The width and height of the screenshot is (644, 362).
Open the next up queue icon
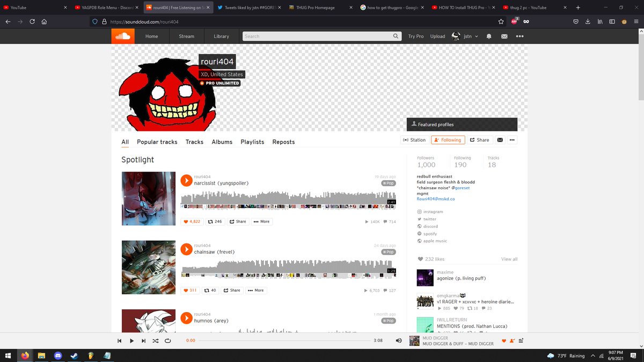(521, 341)
